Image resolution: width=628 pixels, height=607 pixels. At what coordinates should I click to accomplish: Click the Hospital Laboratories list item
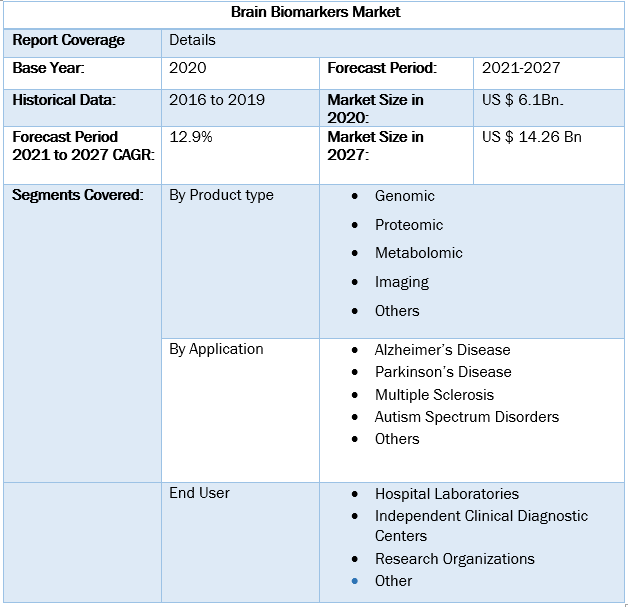pos(446,494)
